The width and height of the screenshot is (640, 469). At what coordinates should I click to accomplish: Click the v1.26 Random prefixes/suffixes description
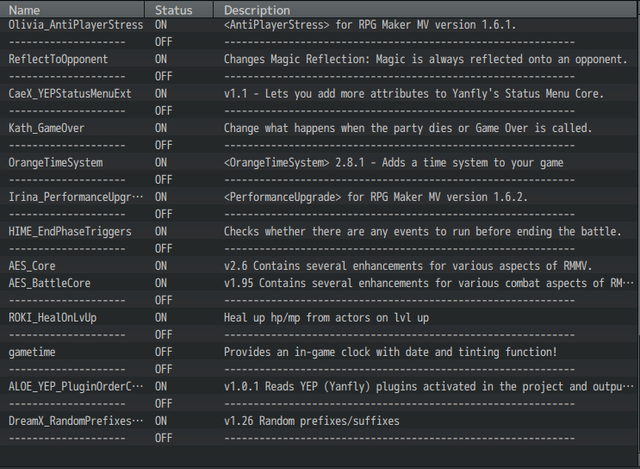(x=311, y=421)
